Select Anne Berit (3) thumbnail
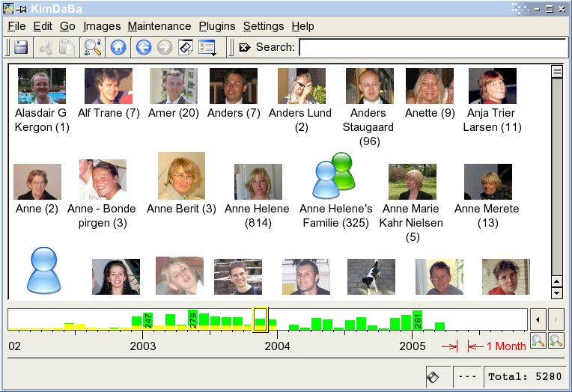 181,176
